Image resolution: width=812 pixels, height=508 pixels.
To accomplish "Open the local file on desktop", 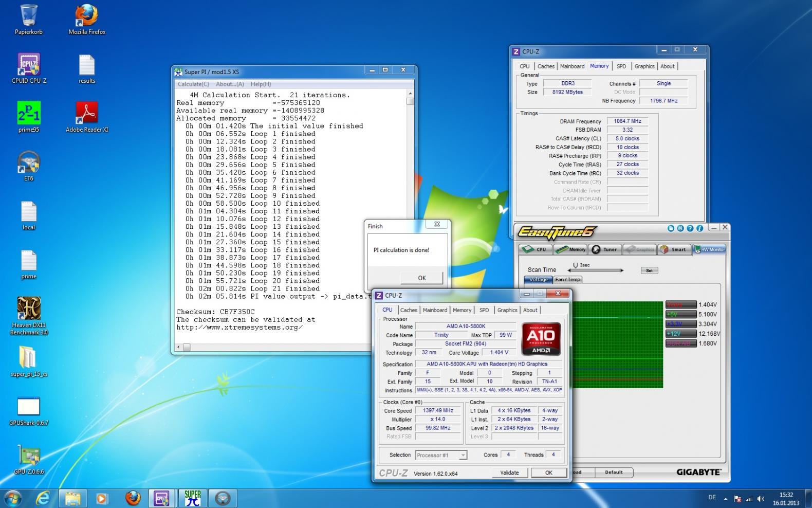I will tap(29, 215).
